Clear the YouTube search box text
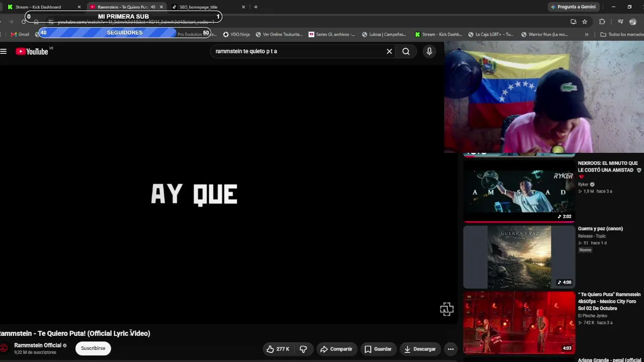This screenshot has width=644, height=362. tap(389, 51)
